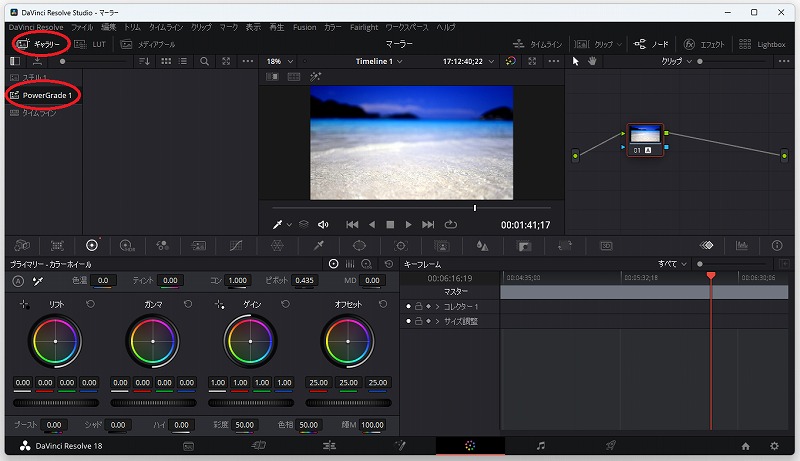Open the Effects library button
Image resolution: width=800 pixels, height=461 pixels.
pos(704,44)
